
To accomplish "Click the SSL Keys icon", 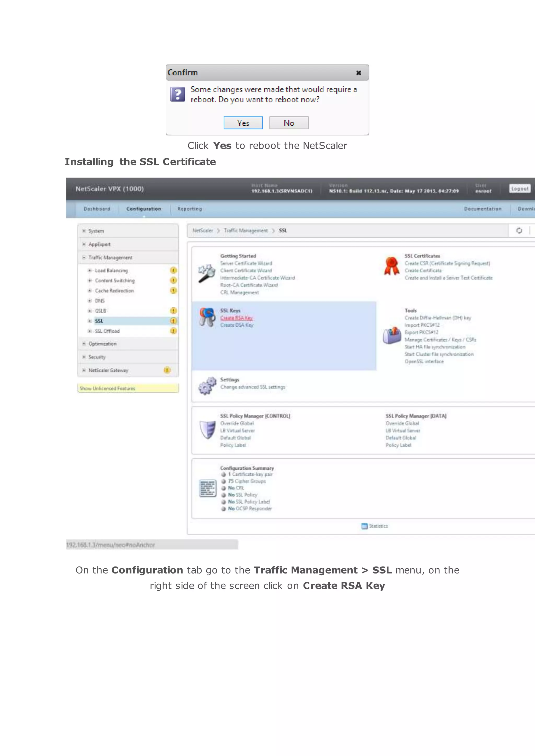I will [x=207, y=317].
